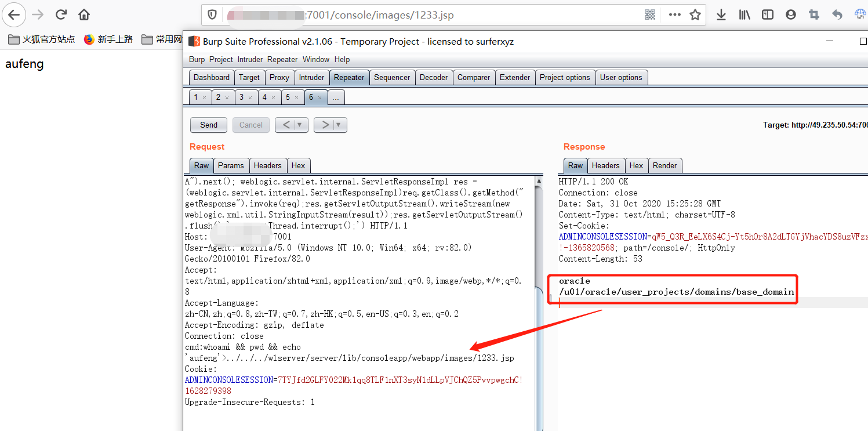
Task: Click Burp Suite lightning app icon
Action: pos(194,41)
